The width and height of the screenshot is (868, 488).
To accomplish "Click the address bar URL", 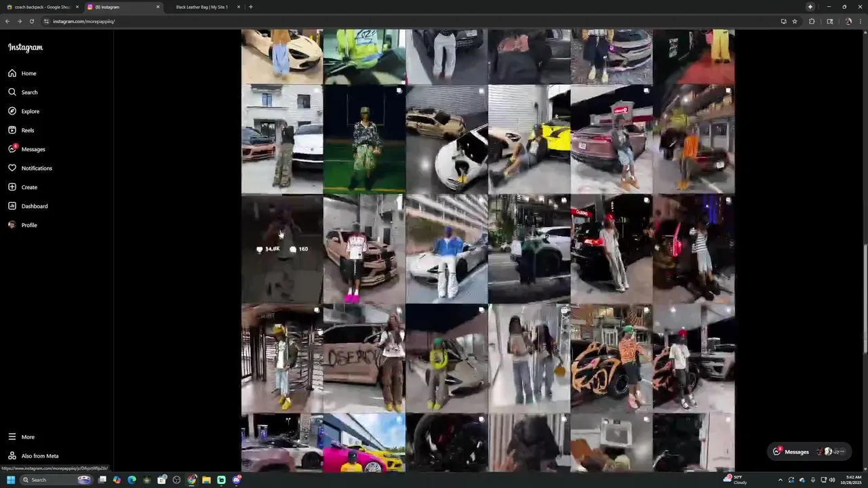I will click(84, 21).
